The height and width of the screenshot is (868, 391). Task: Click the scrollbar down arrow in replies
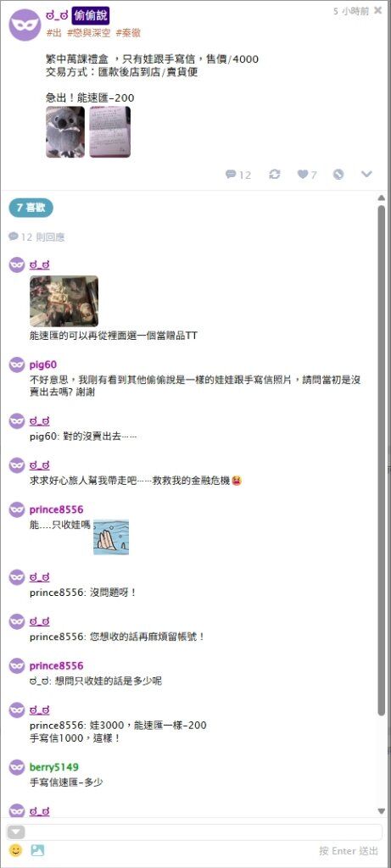click(x=381, y=811)
